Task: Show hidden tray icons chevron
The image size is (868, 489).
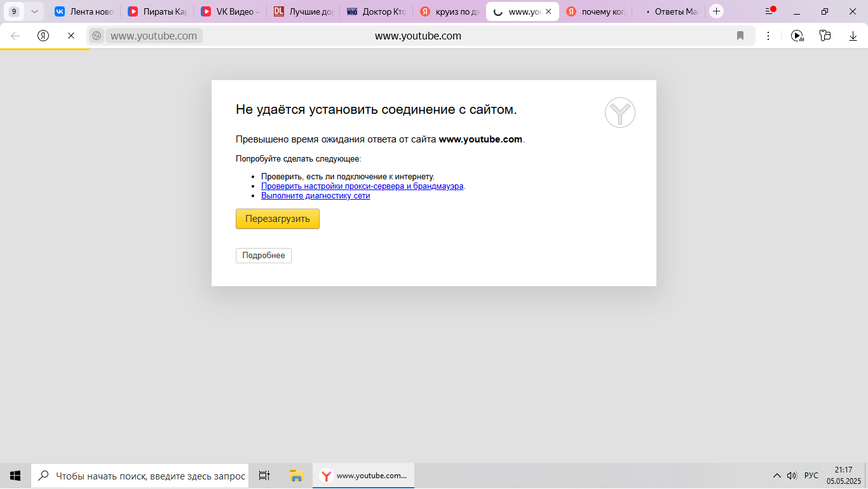Action: (x=776, y=476)
